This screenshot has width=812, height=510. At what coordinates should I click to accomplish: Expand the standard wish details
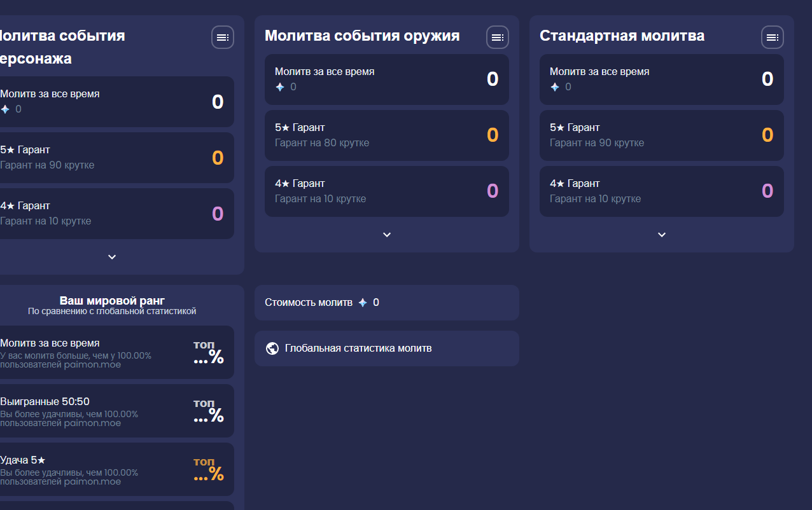click(x=662, y=235)
